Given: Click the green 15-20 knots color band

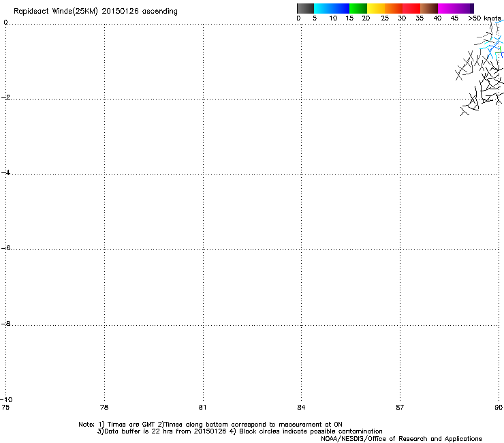Looking at the screenshot, I should (358, 8).
